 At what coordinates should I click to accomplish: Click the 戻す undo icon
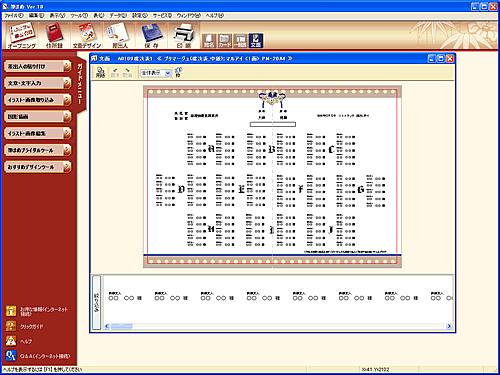115,72
